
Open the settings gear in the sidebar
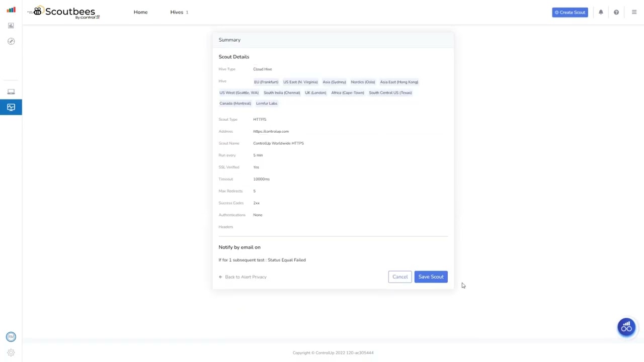(x=11, y=352)
